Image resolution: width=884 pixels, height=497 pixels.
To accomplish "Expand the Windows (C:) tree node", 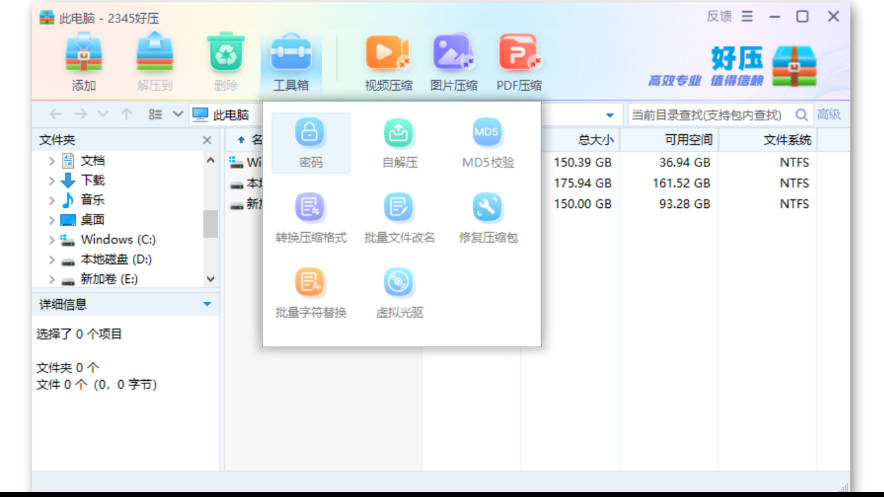I will (51, 240).
